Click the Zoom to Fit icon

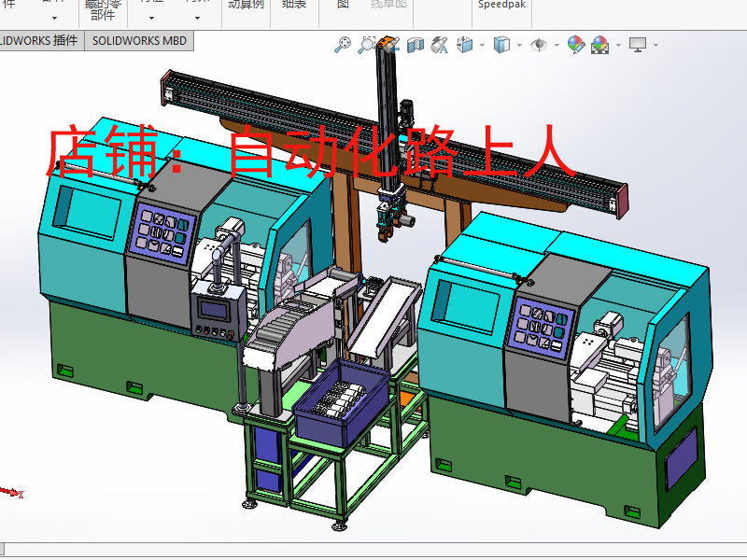[x=343, y=44]
